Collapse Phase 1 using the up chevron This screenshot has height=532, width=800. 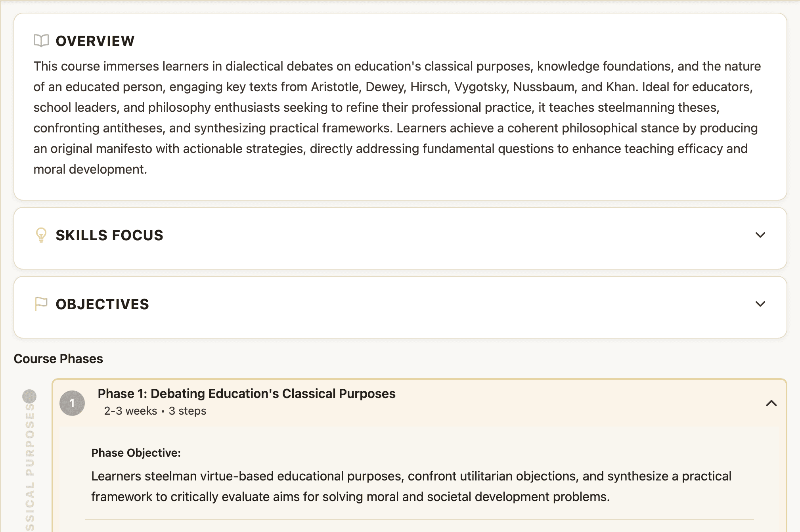click(771, 403)
